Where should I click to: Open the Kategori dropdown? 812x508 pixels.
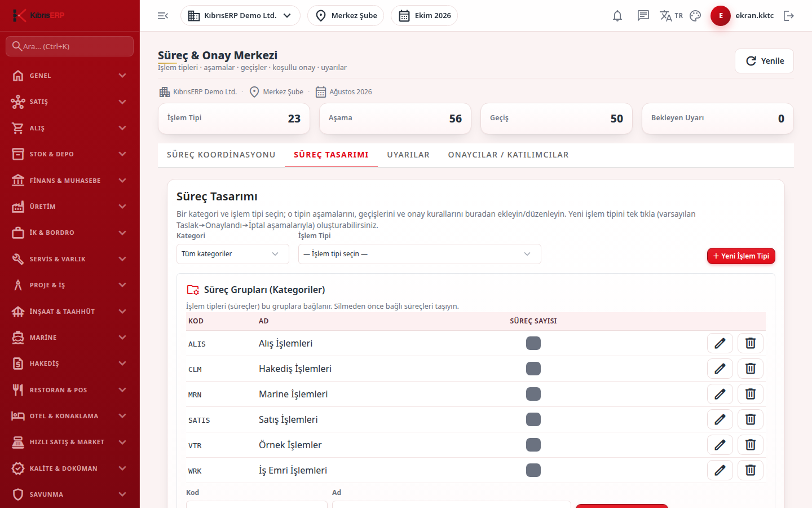233,254
